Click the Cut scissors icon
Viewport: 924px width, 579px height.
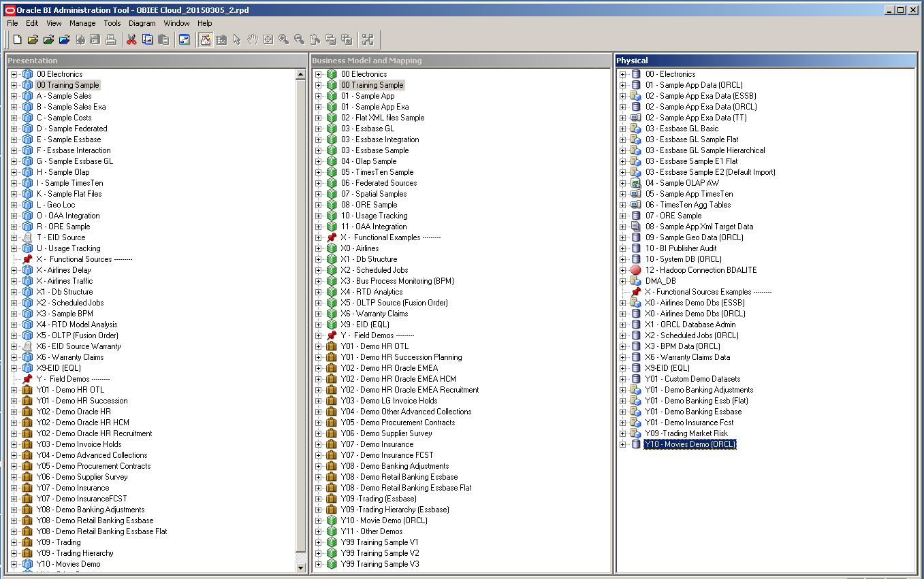click(x=131, y=39)
